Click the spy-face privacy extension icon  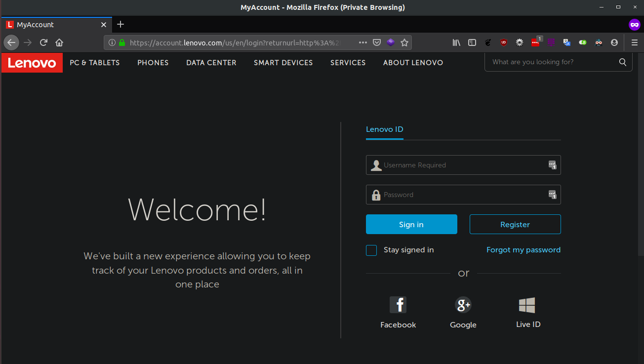coord(599,42)
